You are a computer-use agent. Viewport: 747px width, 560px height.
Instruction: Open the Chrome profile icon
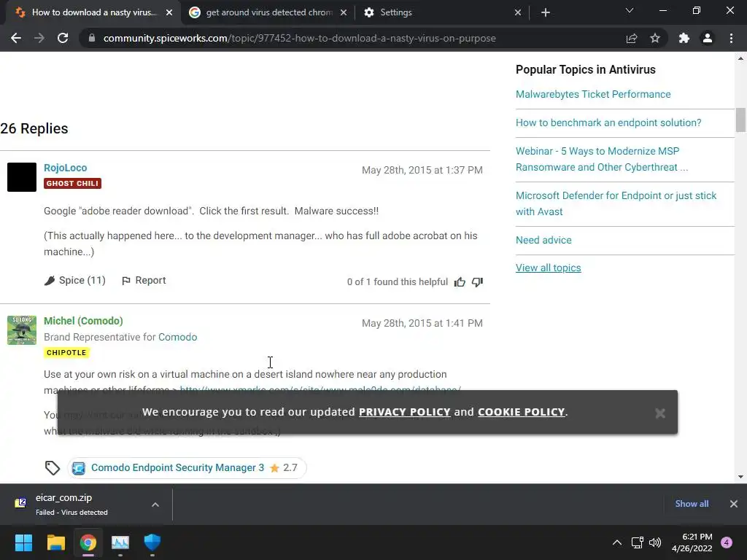[x=708, y=38]
